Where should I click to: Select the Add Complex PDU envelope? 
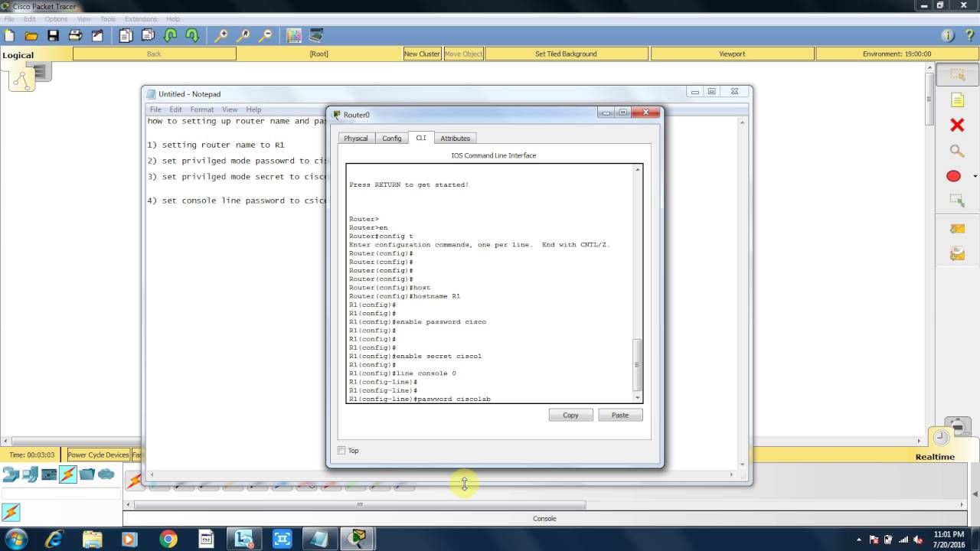coord(957,254)
